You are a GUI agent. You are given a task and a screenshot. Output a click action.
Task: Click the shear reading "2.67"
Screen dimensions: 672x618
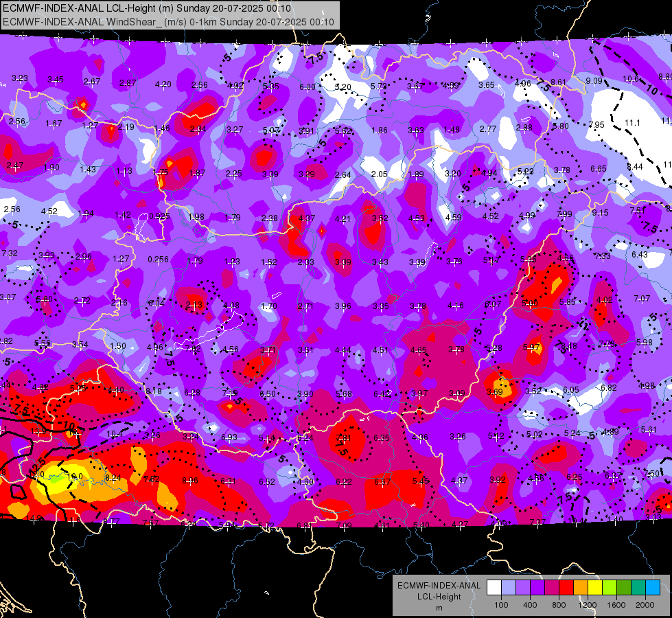coord(92,82)
